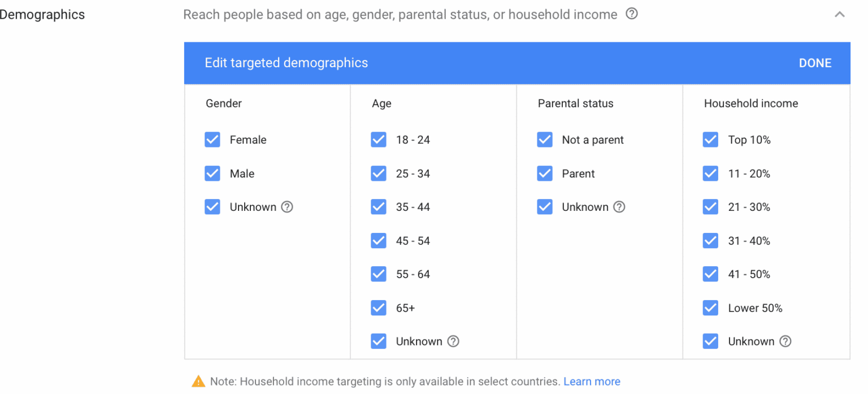Click help icon beside Parental status Unknown

tap(619, 207)
